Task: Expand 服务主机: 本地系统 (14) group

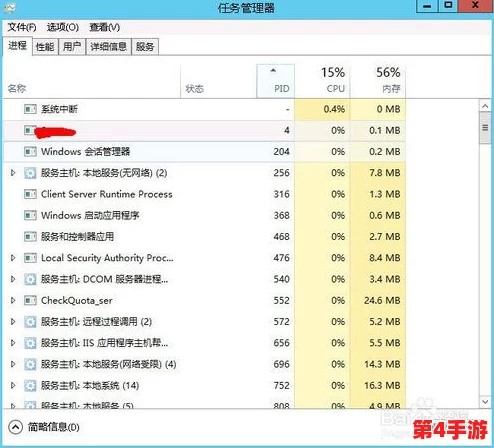Action: coord(13,386)
